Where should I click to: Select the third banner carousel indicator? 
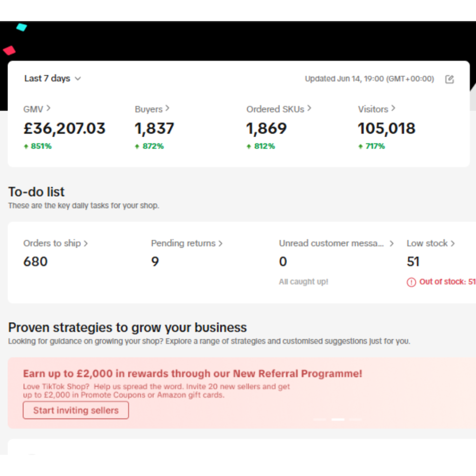click(x=356, y=419)
